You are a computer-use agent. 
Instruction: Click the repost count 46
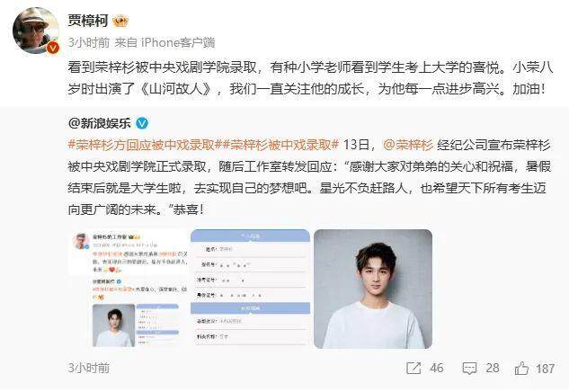[x=436, y=369]
